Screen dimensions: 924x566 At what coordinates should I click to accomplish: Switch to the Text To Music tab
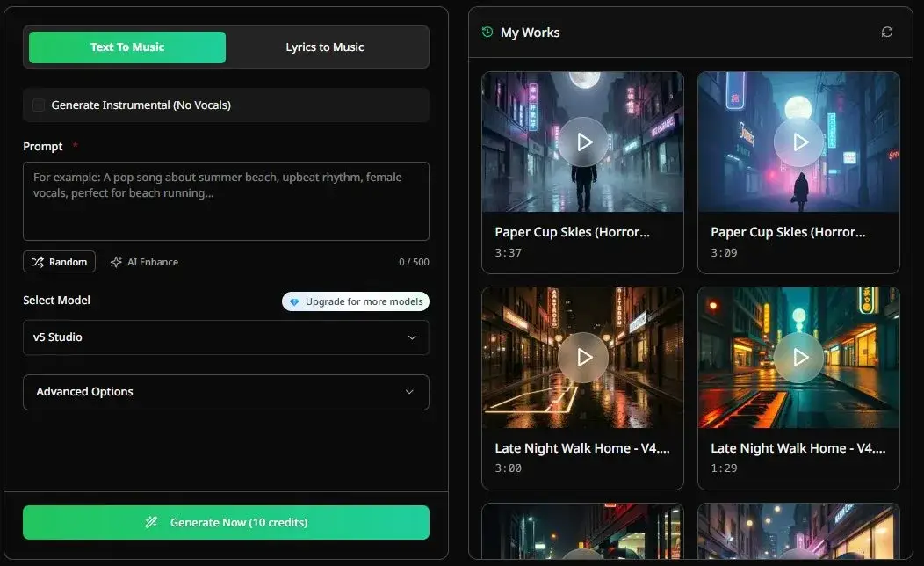click(x=127, y=47)
